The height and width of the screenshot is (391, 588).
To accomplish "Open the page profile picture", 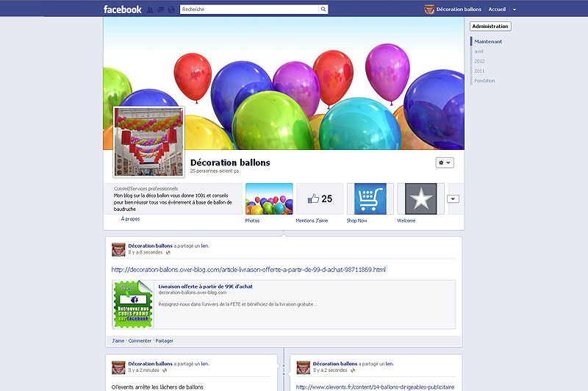I will coord(149,142).
